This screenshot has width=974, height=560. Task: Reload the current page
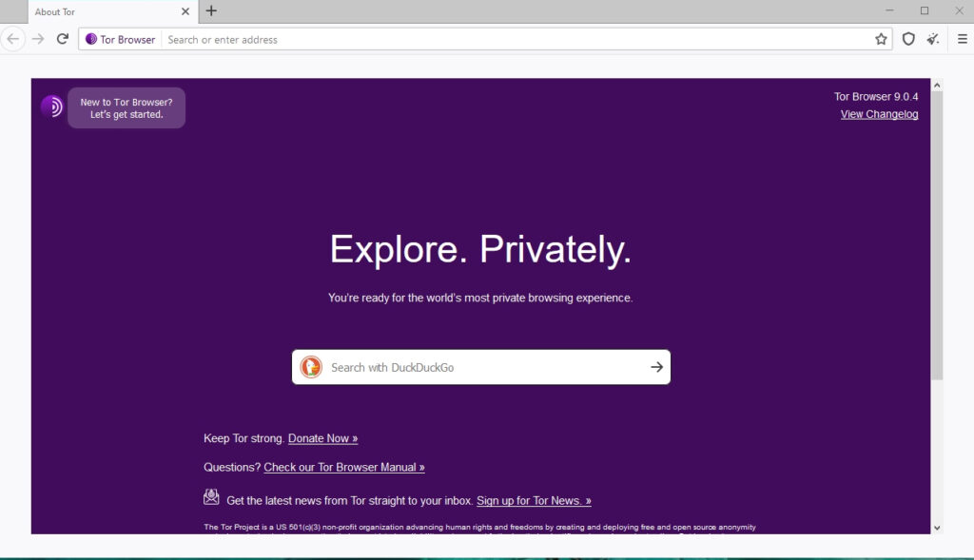[x=62, y=39]
